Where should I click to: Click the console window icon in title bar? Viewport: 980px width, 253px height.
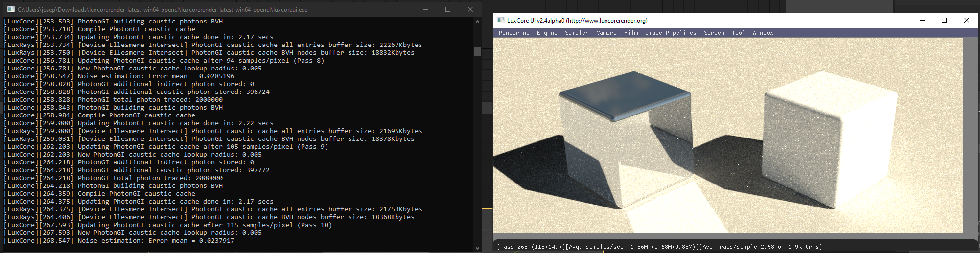(x=11, y=9)
